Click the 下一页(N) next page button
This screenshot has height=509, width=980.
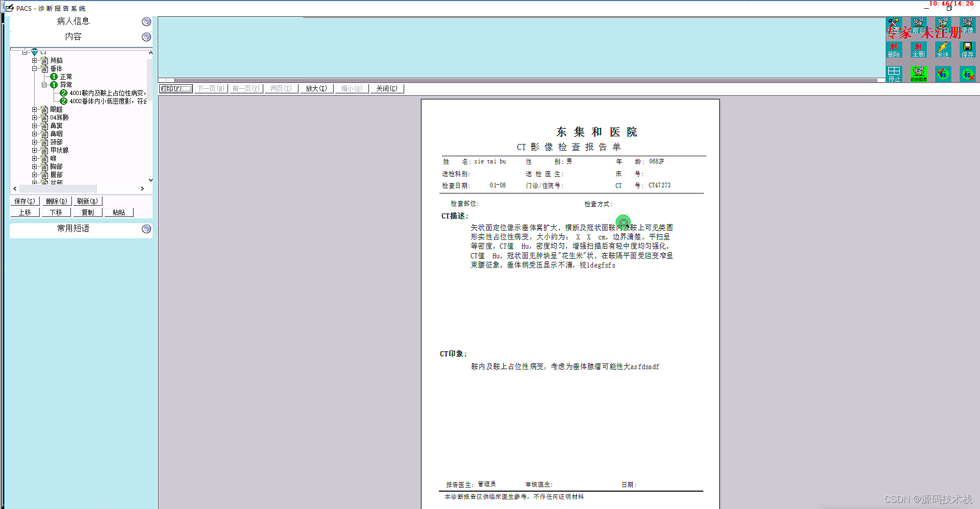(x=211, y=88)
